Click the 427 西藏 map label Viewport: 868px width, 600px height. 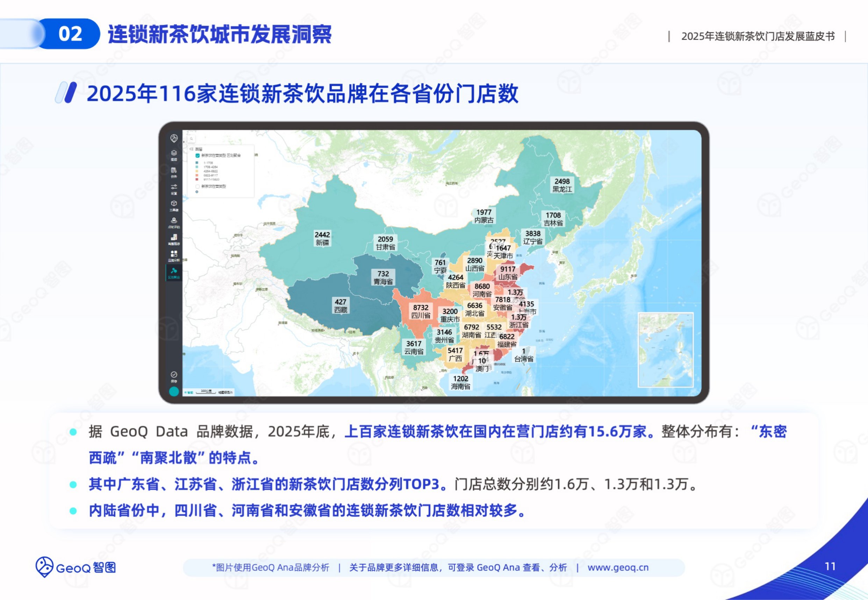coord(341,306)
